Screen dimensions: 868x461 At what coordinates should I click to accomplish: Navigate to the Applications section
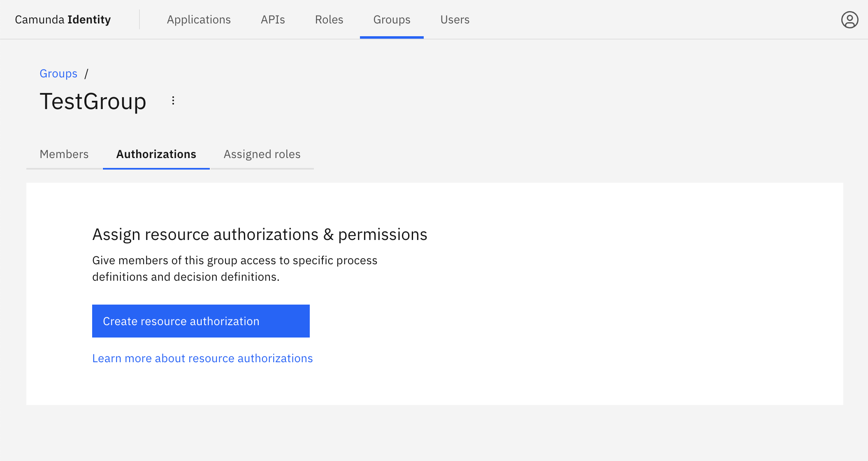pyautogui.click(x=199, y=19)
